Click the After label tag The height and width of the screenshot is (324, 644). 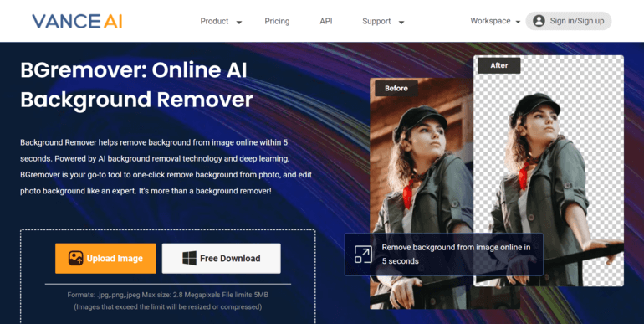click(499, 65)
